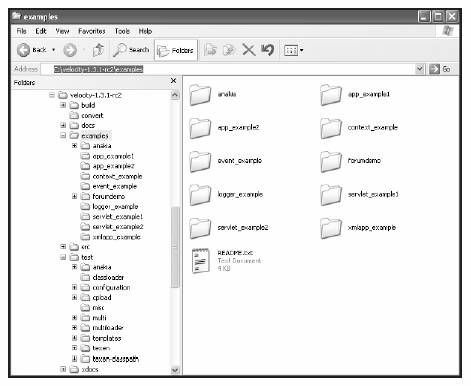Collapse the examples folder node
This screenshot has height=386, width=471.
(63, 135)
